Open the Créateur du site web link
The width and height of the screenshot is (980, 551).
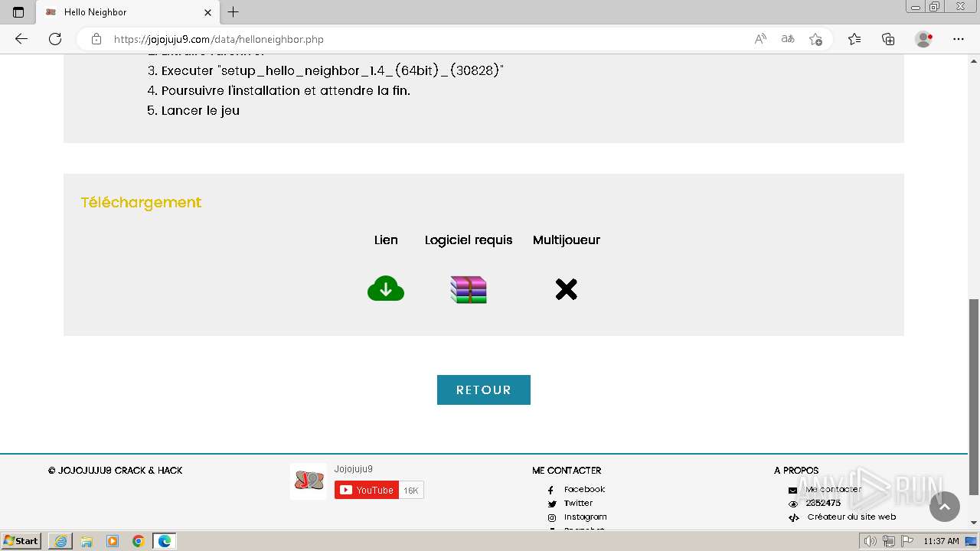pyautogui.click(x=851, y=517)
